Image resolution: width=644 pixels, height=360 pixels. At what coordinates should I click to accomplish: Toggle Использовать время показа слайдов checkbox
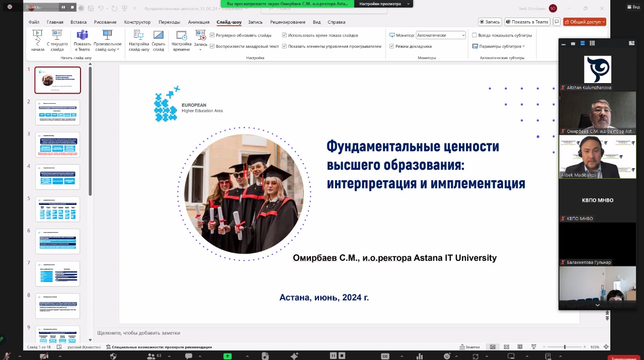[284, 35]
